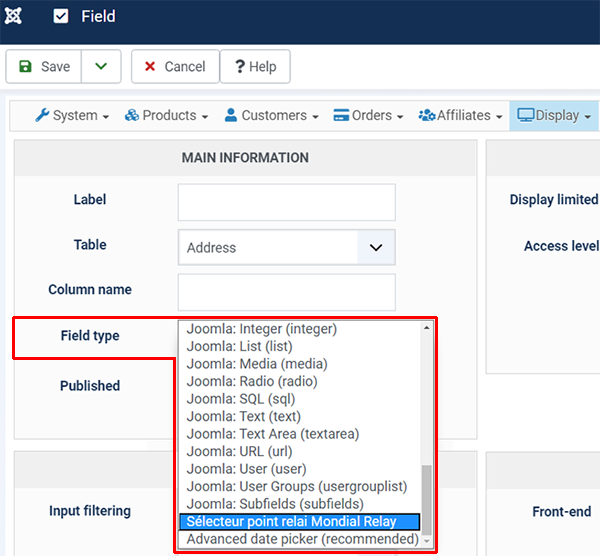
Task: Click the field type list scroll up arrow
Action: click(x=427, y=328)
